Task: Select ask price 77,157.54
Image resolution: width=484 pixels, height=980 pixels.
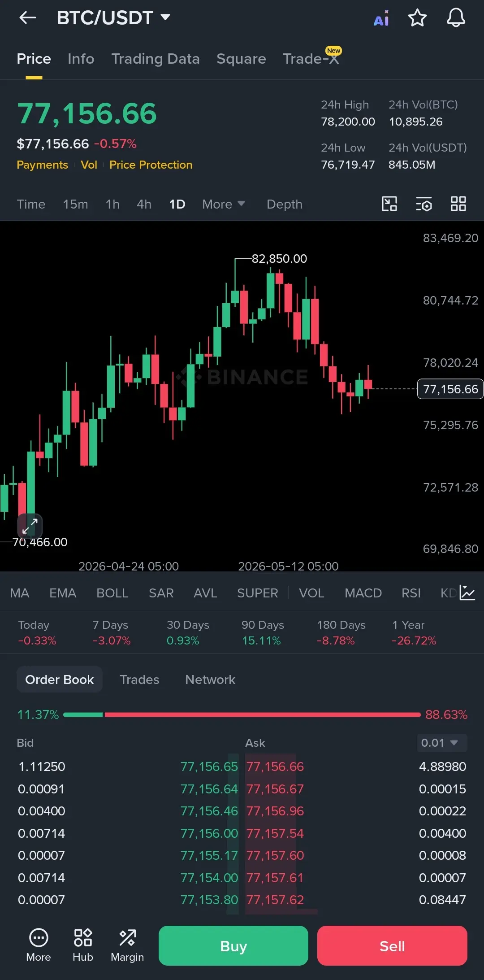Action: pos(275,833)
